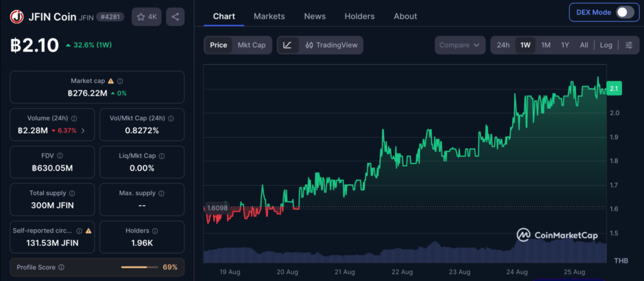Expand the Volume (24h) chevron
The width and height of the screenshot is (644, 281).
click(x=83, y=131)
